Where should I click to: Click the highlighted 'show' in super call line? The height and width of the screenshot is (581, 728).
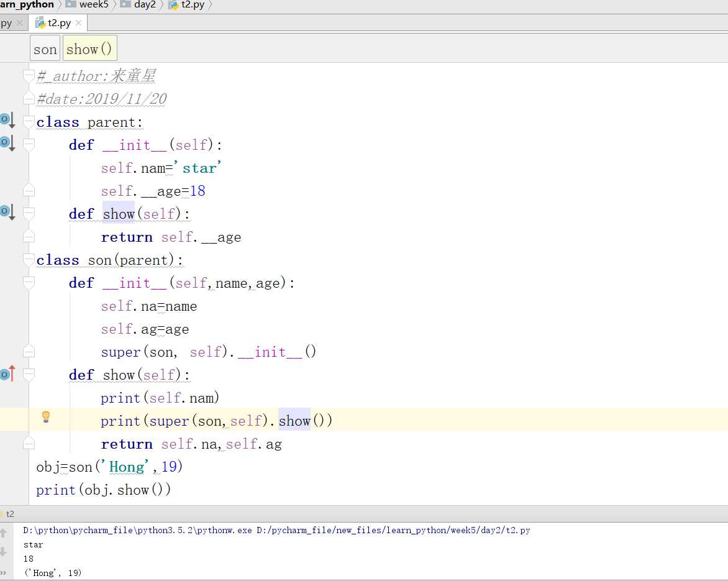294,421
